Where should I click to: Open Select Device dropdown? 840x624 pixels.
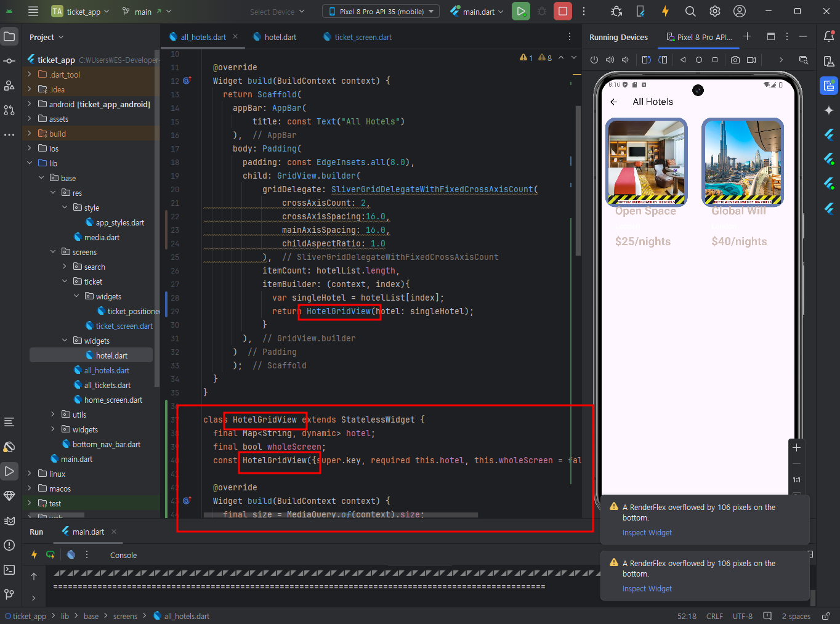pos(277,11)
